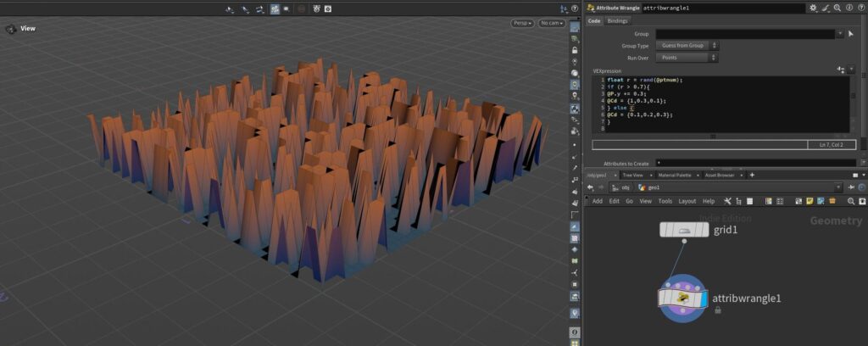
Task: Click the help question mark icon
Action: click(x=860, y=8)
